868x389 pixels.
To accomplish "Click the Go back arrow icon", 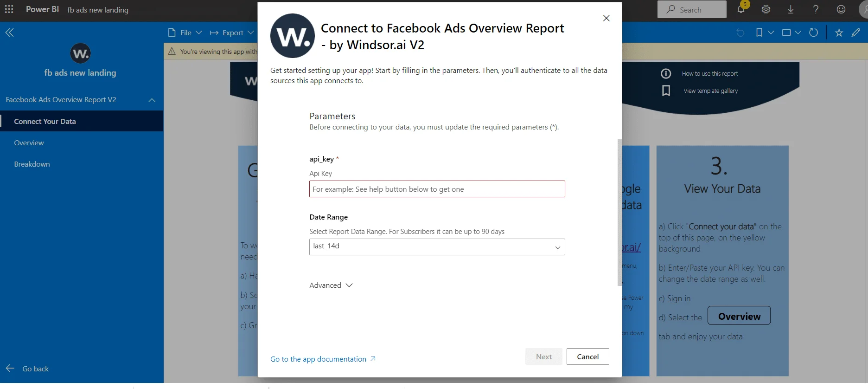I will point(10,368).
